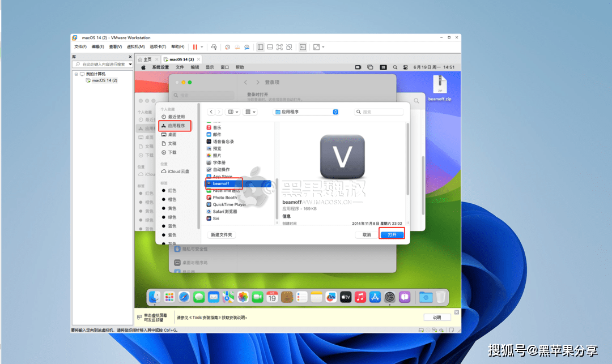Click the 说明 button in Tools bar
Image resolution: width=612 pixels, height=364 pixels.
437,318
